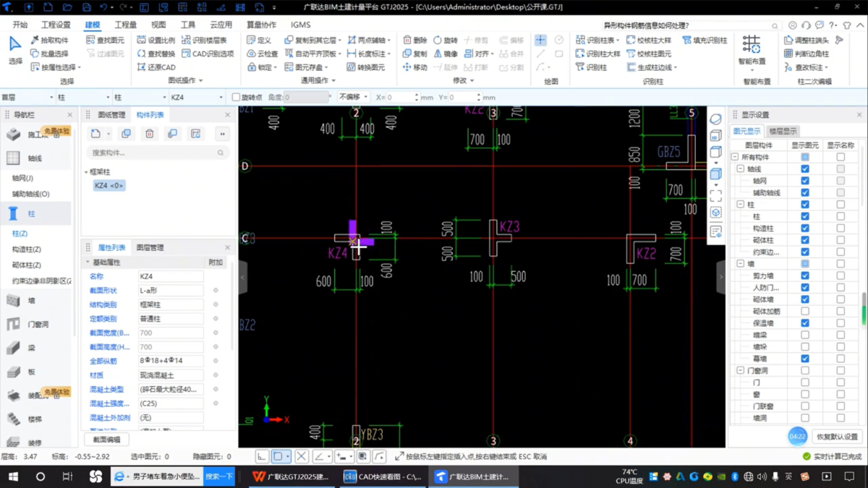
Task: Toggle 显示图元 checkbox for 轴网
Action: (x=804, y=181)
